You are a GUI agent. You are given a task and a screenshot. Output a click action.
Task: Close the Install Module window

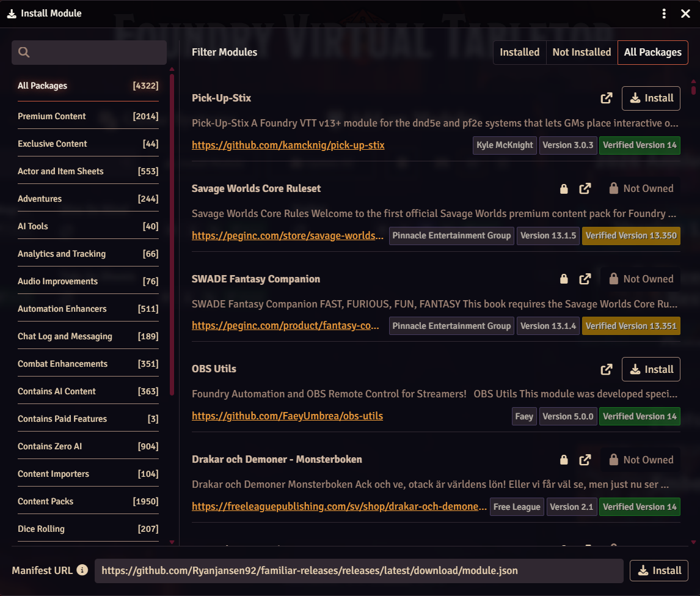(x=686, y=13)
